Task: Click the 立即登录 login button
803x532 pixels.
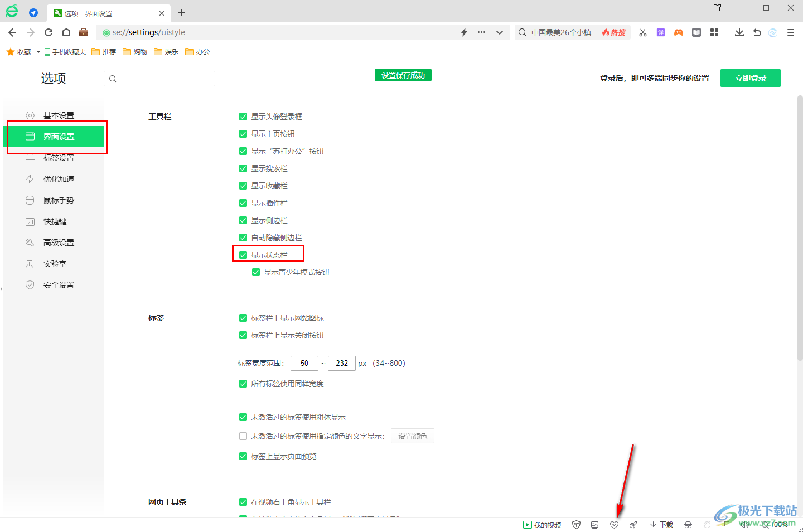Action: click(x=751, y=78)
